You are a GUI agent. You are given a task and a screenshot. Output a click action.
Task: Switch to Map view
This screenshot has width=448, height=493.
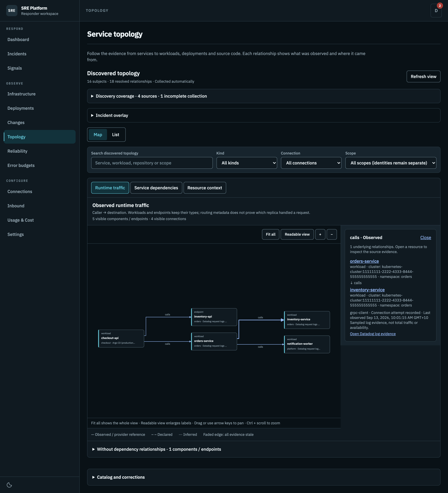pos(98,135)
